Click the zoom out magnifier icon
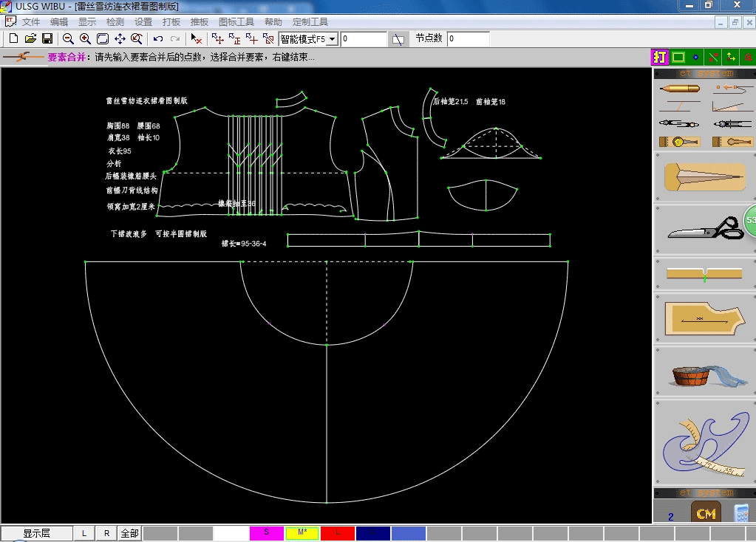 (68, 38)
